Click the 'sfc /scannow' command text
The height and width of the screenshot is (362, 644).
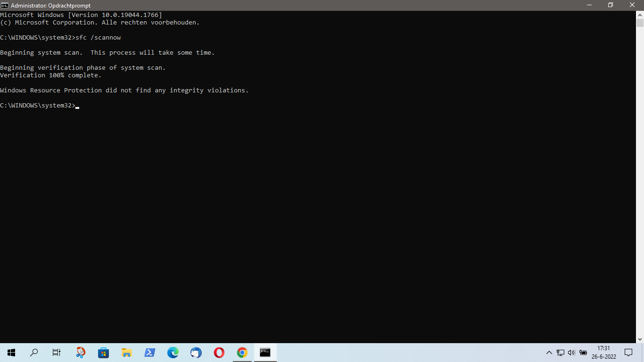98,37
